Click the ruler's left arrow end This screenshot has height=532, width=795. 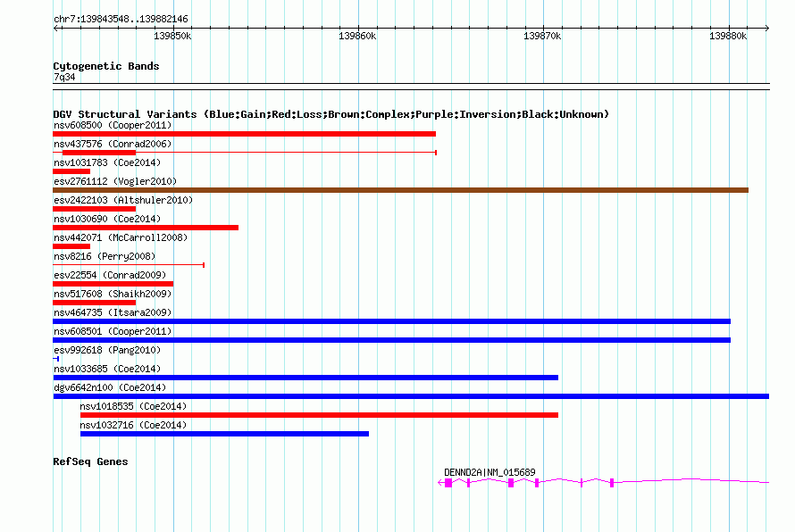pyautogui.click(x=55, y=28)
